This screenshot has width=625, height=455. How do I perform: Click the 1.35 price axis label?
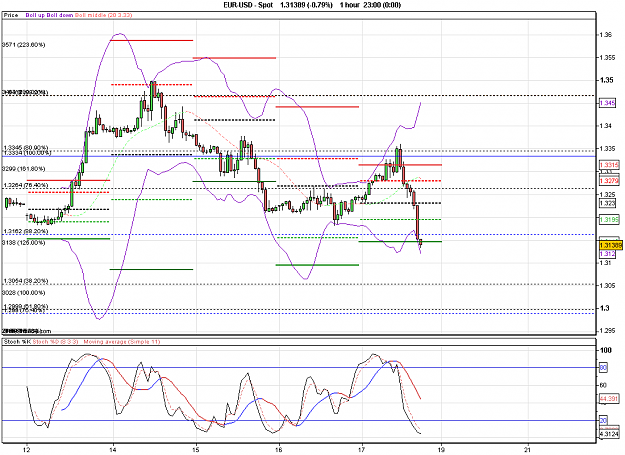(x=607, y=80)
